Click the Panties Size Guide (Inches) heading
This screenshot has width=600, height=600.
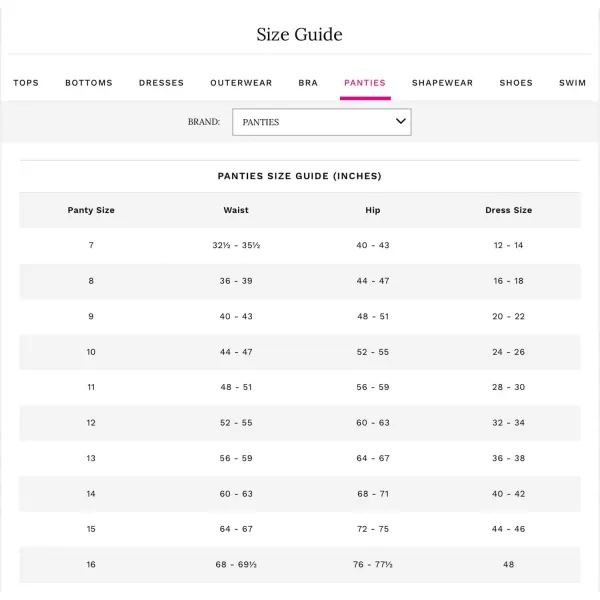(299, 176)
